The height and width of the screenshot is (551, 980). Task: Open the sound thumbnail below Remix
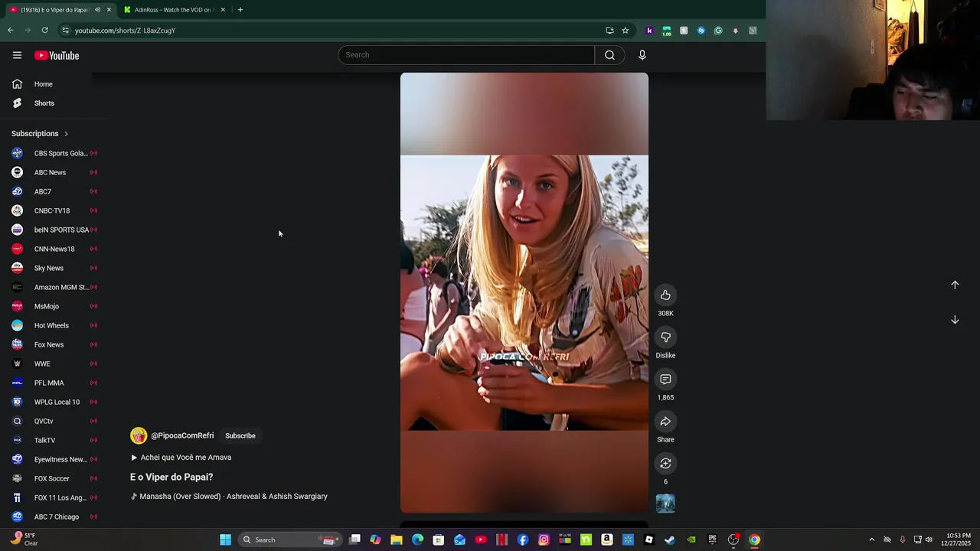click(665, 504)
